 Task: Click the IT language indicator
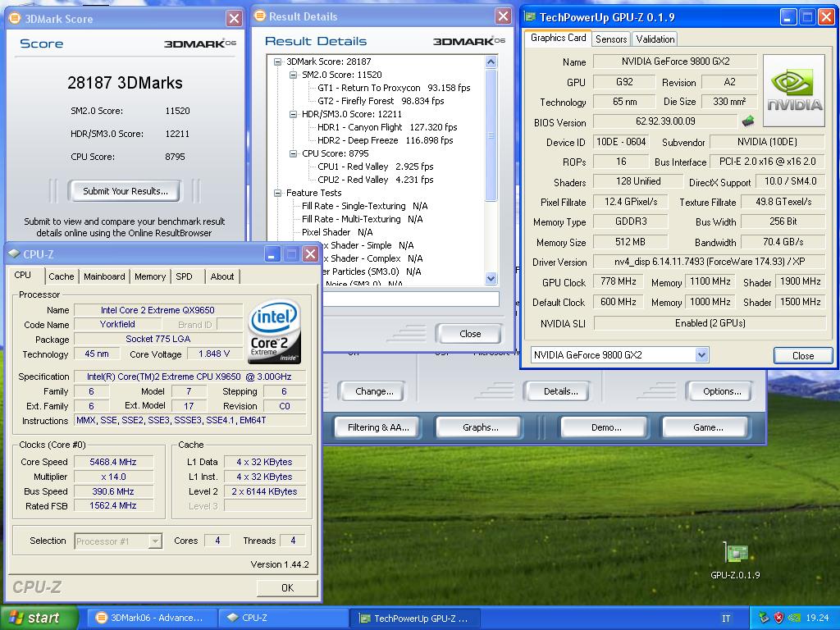pos(726,619)
